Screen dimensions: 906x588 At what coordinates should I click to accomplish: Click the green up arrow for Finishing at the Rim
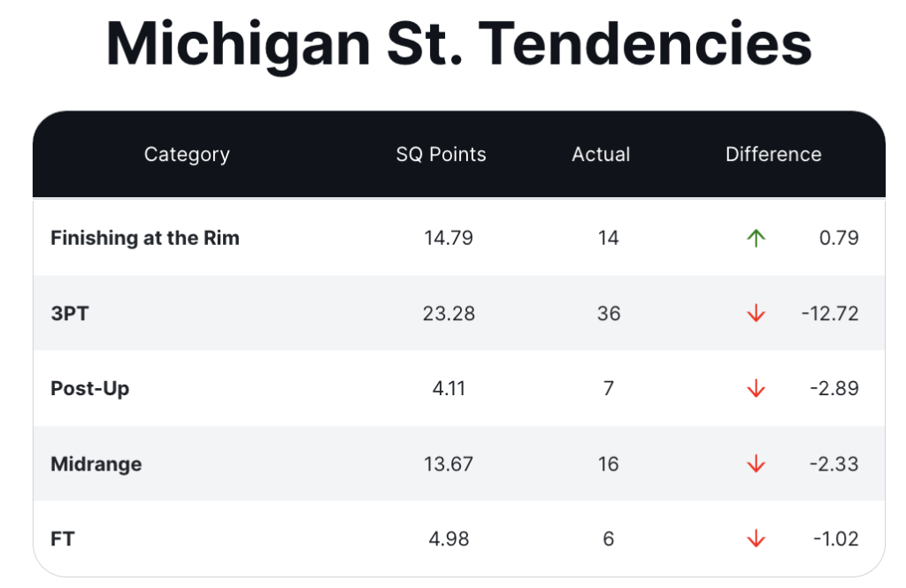(x=756, y=238)
